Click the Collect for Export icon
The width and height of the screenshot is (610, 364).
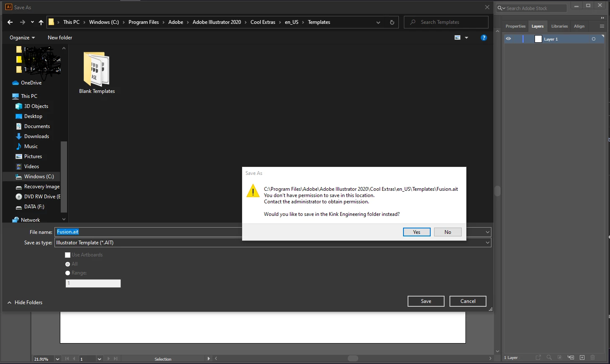538,358
